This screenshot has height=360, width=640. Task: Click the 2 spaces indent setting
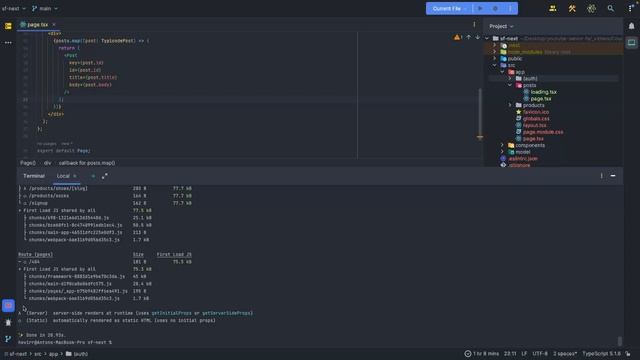point(565,354)
